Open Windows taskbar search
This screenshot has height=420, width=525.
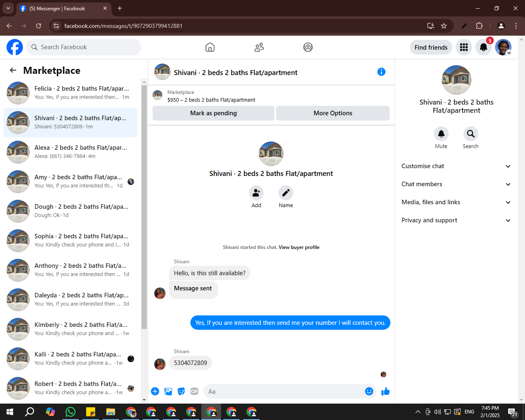[x=30, y=412]
